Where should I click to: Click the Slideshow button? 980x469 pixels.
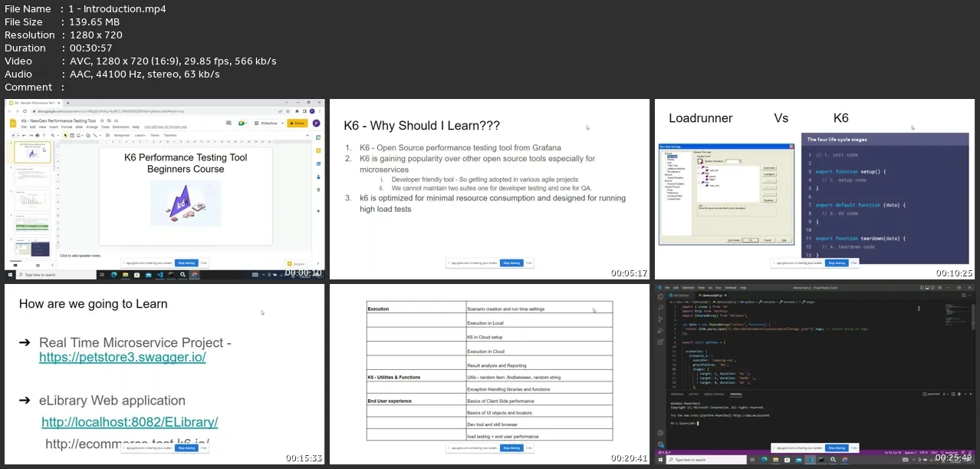267,123
